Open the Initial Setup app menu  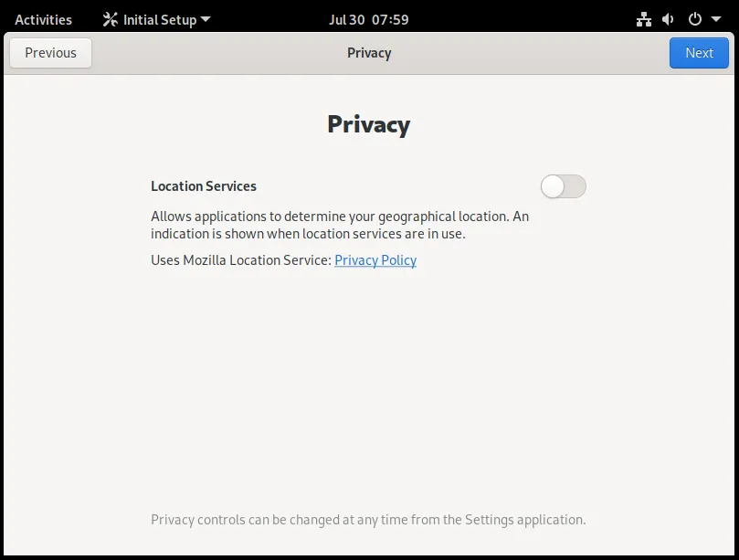point(157,19)
